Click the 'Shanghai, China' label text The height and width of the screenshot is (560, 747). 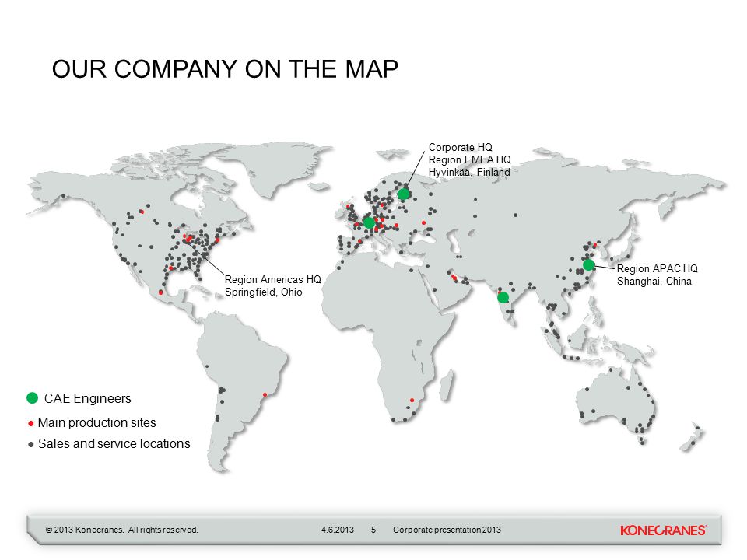pos(654,281)
